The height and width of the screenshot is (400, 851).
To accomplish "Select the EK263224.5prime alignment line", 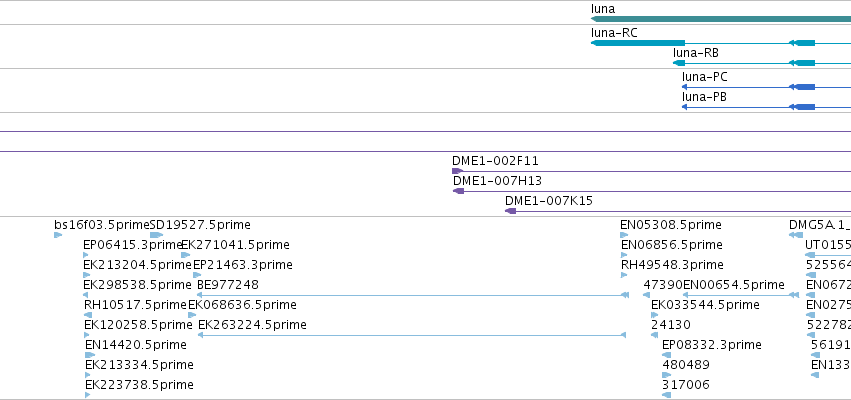I will pos(412,335).
